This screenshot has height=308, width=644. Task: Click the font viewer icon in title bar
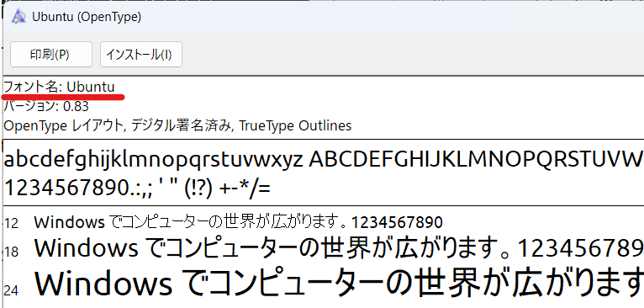(18, 17)
